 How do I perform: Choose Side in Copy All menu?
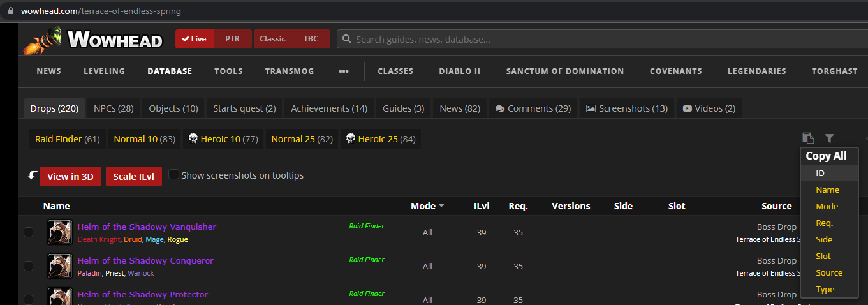pyautogui.click(x=830, y=239)
